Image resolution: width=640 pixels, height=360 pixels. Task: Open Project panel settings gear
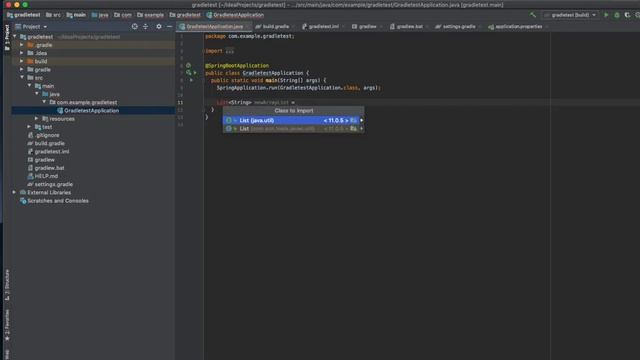click(159, 27)
